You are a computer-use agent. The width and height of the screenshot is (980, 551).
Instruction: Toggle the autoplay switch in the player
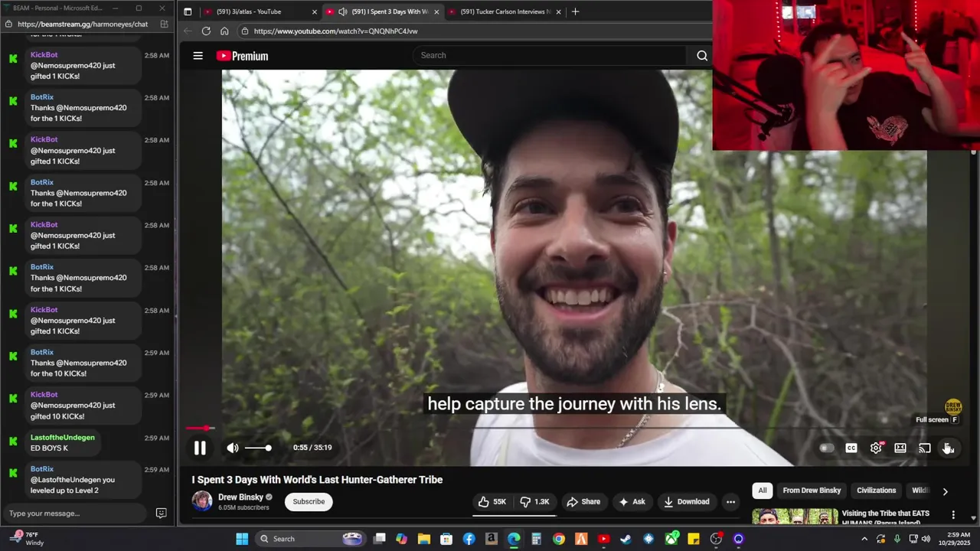click(826, 448)
